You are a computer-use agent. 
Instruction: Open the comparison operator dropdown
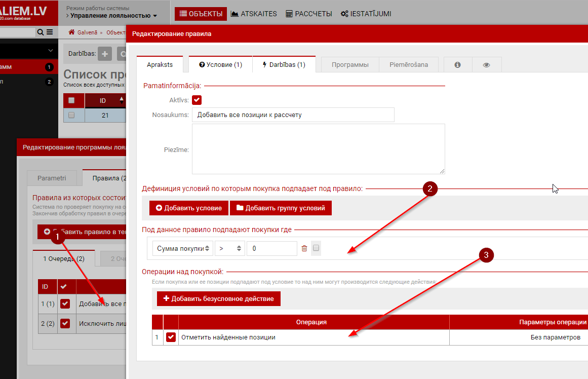229,248
